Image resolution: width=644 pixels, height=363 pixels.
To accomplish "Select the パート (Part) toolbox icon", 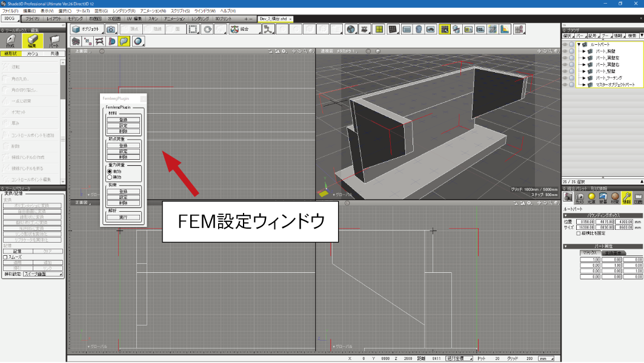I will point(55,41).
